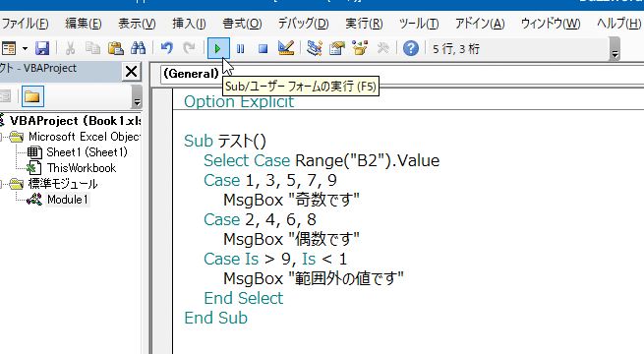Toggle Design Mode icon

click(286, 48)
